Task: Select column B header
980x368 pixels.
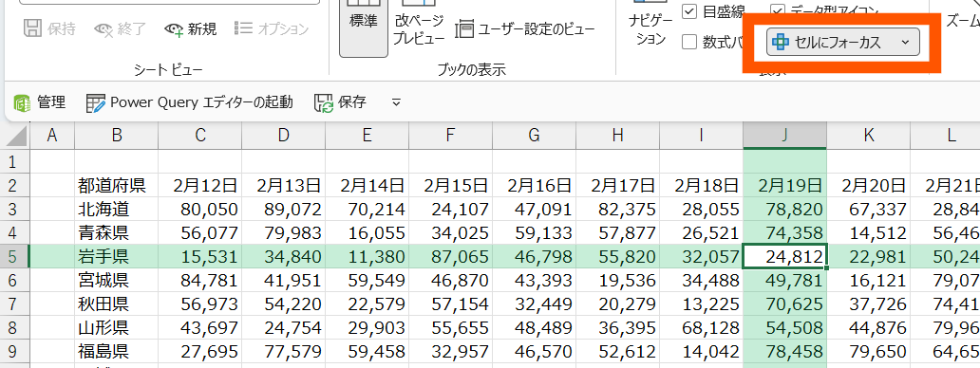Action: click(x=116, y=136)
